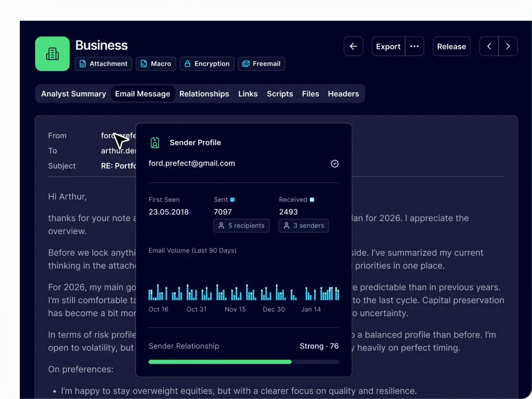Switch to the Analyst Summary tab
This screenshot has height=399, width=532.
pyautogui.click(x=73, y=94)
